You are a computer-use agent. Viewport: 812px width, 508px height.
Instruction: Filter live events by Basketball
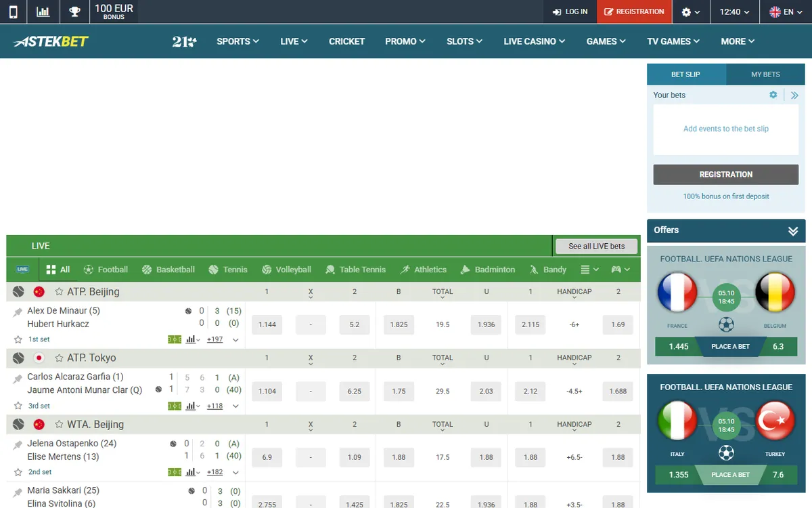[168, 270]
